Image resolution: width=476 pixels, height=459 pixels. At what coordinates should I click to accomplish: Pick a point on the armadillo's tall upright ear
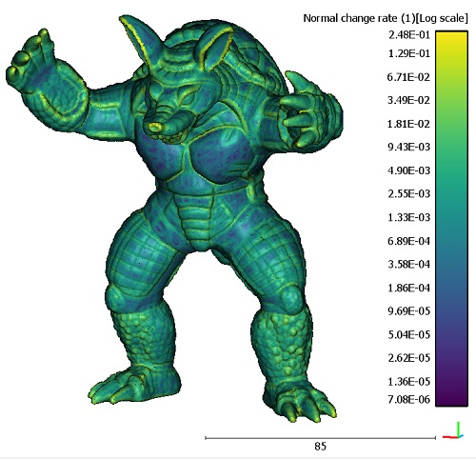[x=140, y=38]
